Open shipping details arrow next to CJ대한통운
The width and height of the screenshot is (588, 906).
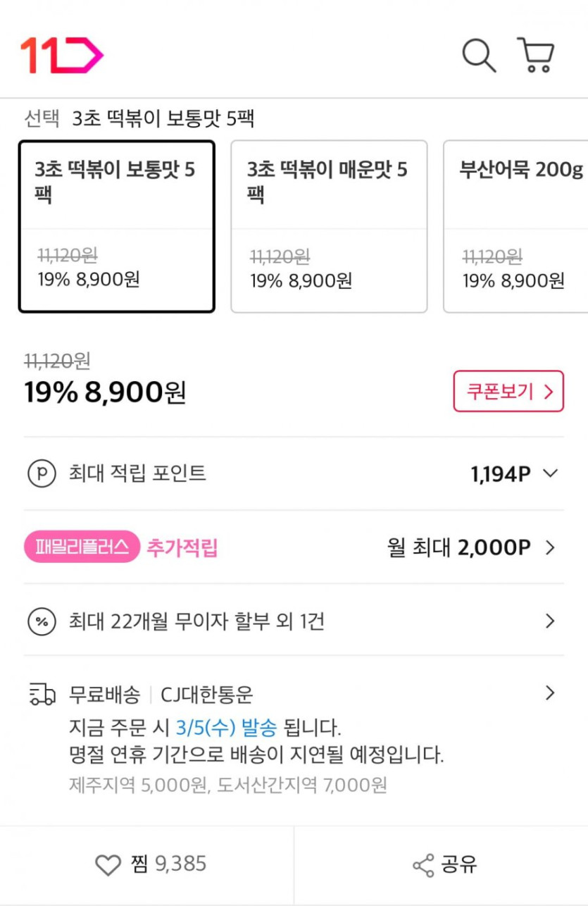click(551, 693)
